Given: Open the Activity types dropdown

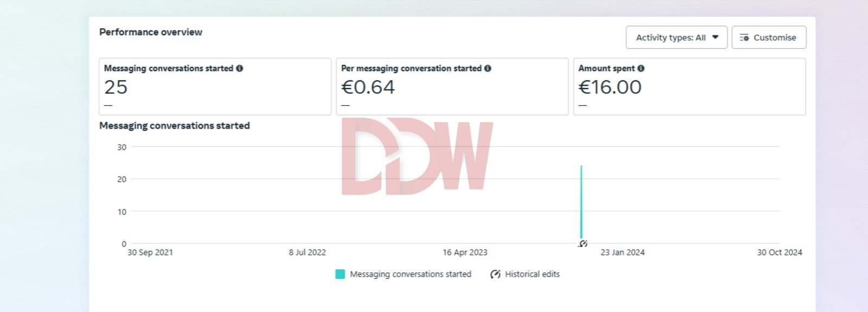Looking at the screenshot, I should click(x=676, y=37).
